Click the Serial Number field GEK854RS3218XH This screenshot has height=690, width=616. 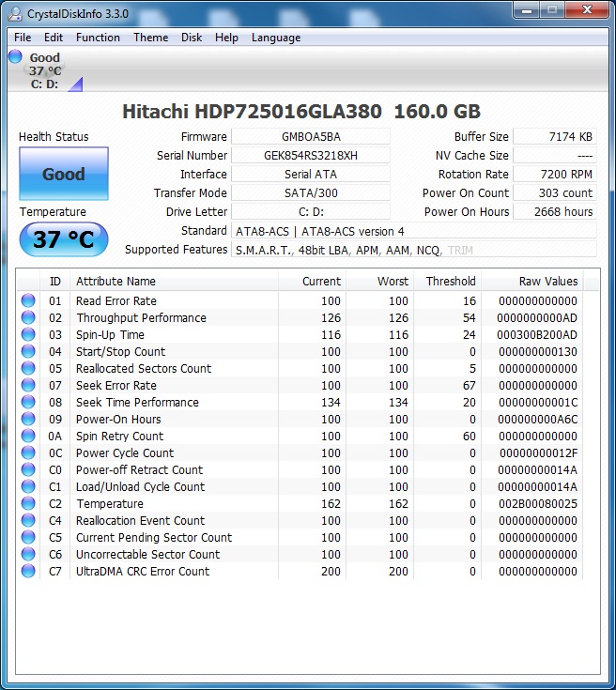click(x=311, y=155)
